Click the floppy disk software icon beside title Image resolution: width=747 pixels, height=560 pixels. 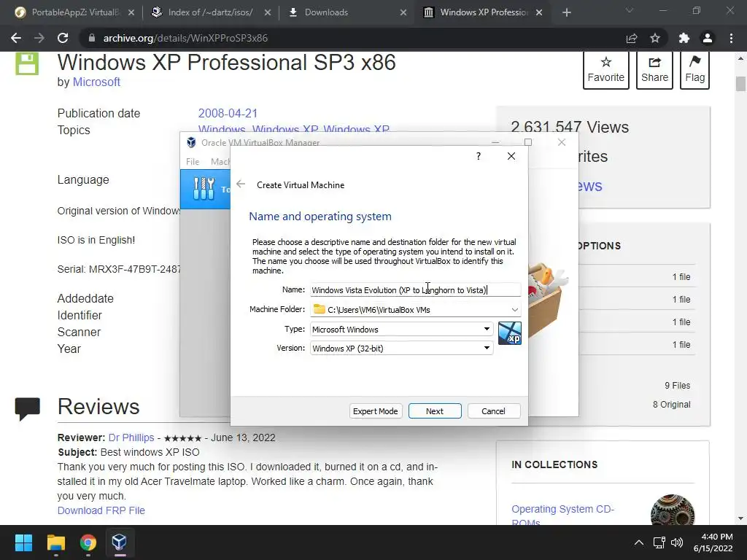(27, 64)
